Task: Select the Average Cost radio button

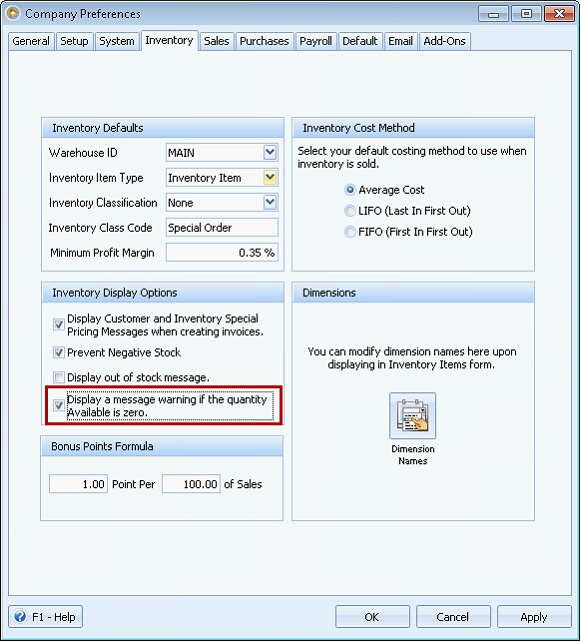Action: (349, 190)
